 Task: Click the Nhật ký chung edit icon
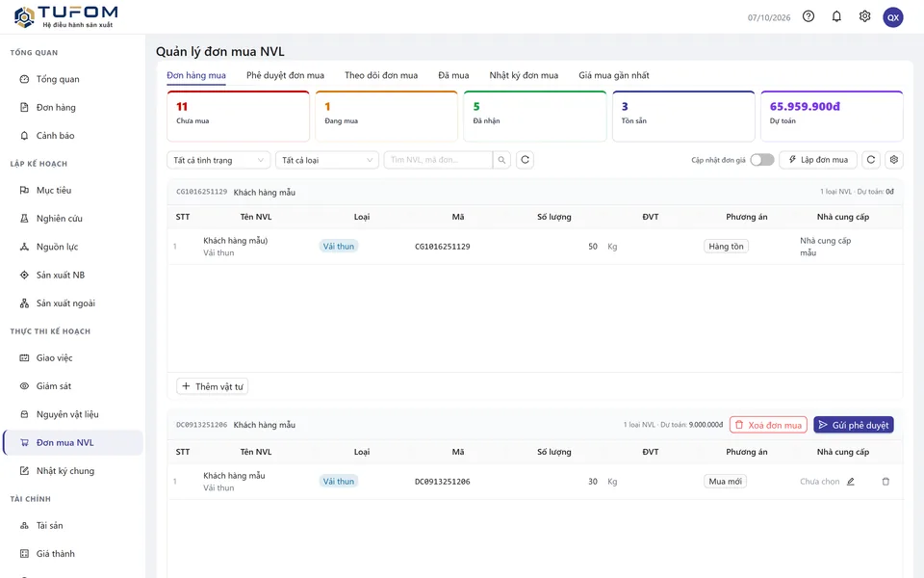24,471
